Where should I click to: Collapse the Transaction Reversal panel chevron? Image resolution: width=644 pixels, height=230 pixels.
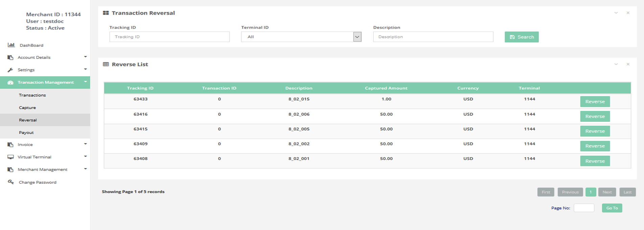pos(616,13)
